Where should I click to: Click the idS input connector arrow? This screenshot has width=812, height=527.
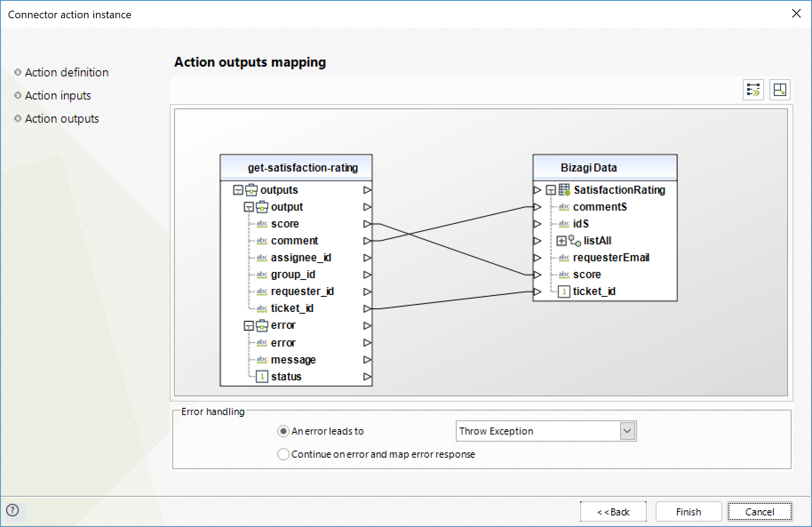[x=537, y=224]
